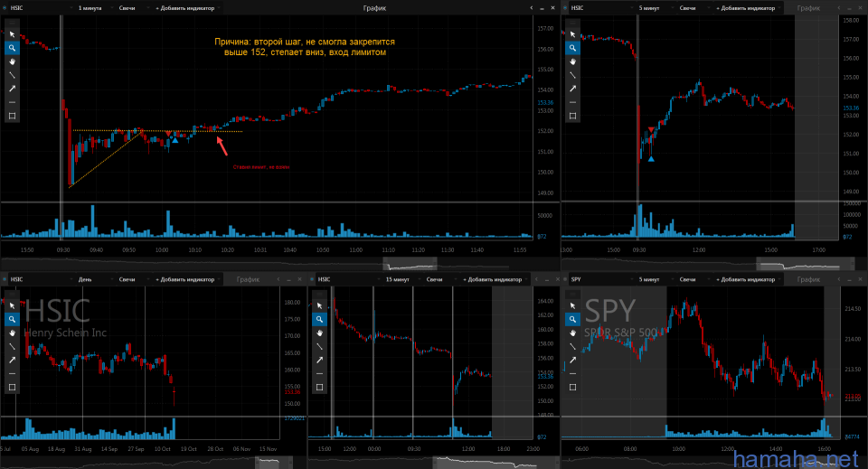Image resolution: width=868 pixels, height=469 pixels.
Task: Switch to the 'График' tab of the 5-minute HSIC chart
Action: [808, 8]
